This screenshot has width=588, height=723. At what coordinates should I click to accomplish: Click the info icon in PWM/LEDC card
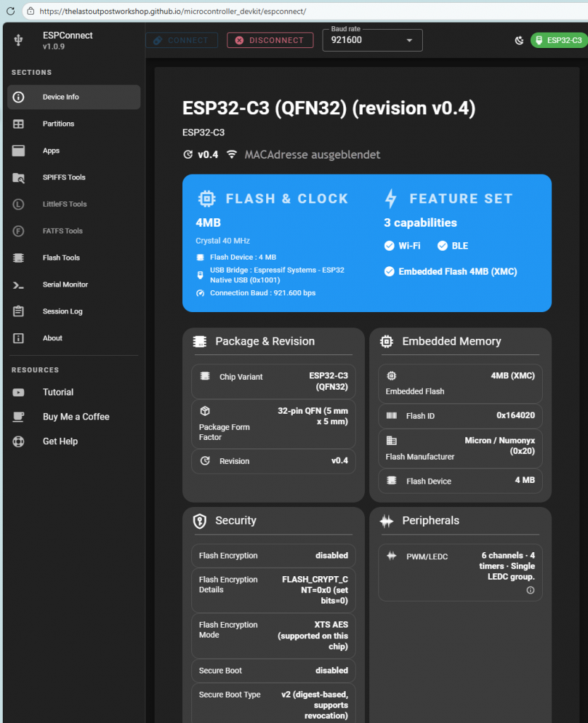click(530, 590)
